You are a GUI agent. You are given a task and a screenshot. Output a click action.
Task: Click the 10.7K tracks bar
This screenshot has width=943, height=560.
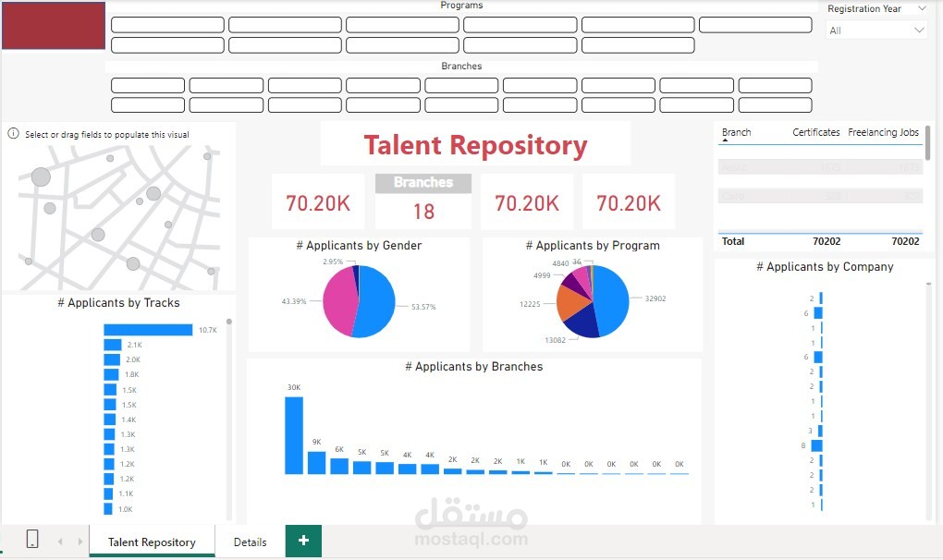148,330
